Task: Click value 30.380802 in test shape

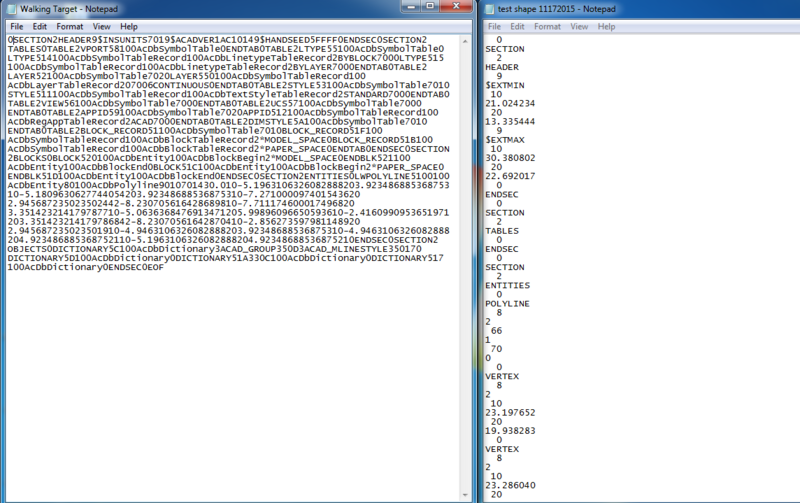Action: tap(510, 158)
